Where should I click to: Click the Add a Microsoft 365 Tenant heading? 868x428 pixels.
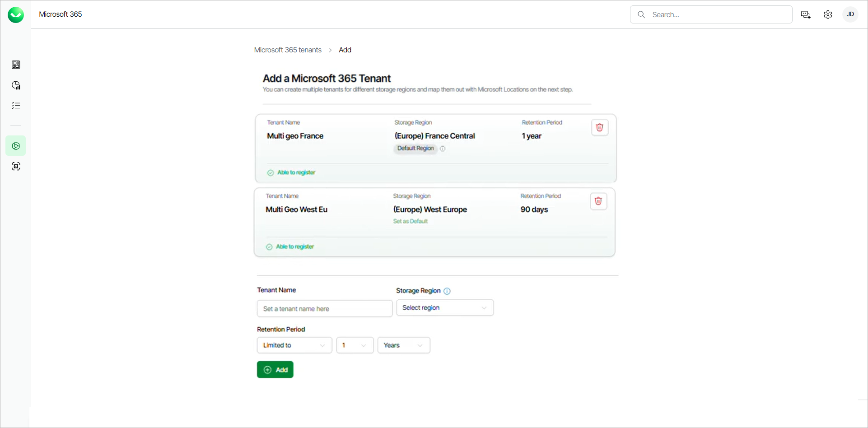[x=327, y=79]
